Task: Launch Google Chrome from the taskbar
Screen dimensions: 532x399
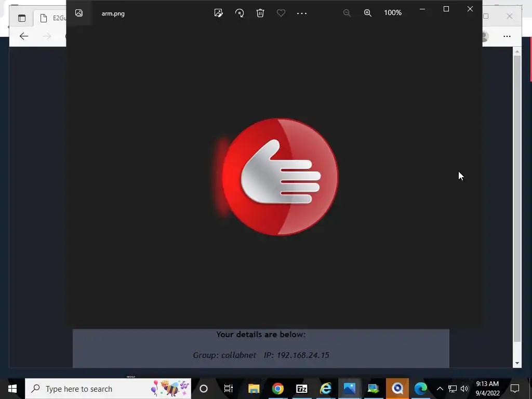Action: (277, 389)
